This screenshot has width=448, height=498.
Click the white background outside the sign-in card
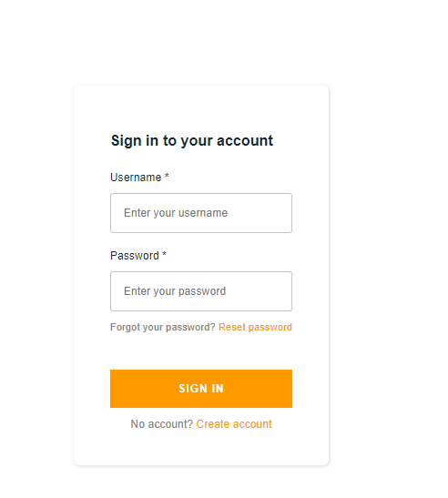pos(388,254)
